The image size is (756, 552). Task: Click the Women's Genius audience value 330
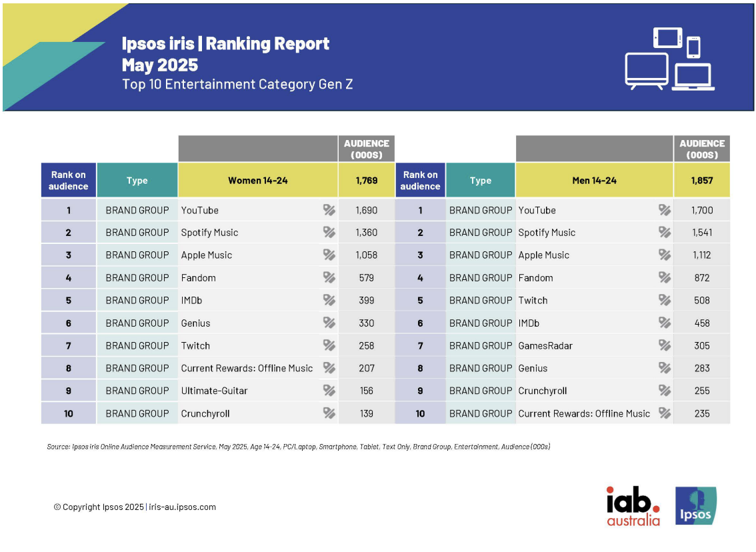pos(367,323)
